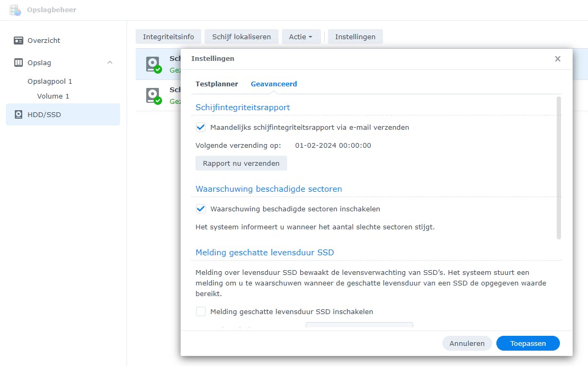Image resolution: width=588 pixels, height=366 pixels.
Task: Switch to the Testplanner tab
Action: pos(217,84)
